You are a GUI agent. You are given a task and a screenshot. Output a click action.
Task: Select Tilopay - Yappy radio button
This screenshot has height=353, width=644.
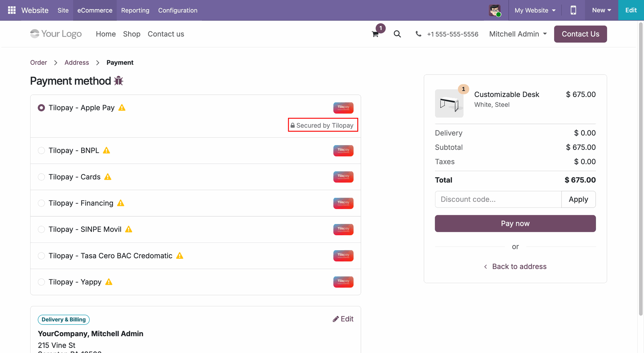pos(41,282)
